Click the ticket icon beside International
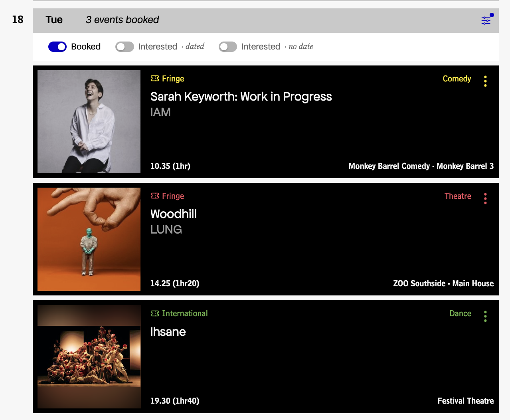The image size is (510, 420). pyautogui.click(x=155, y=313)
